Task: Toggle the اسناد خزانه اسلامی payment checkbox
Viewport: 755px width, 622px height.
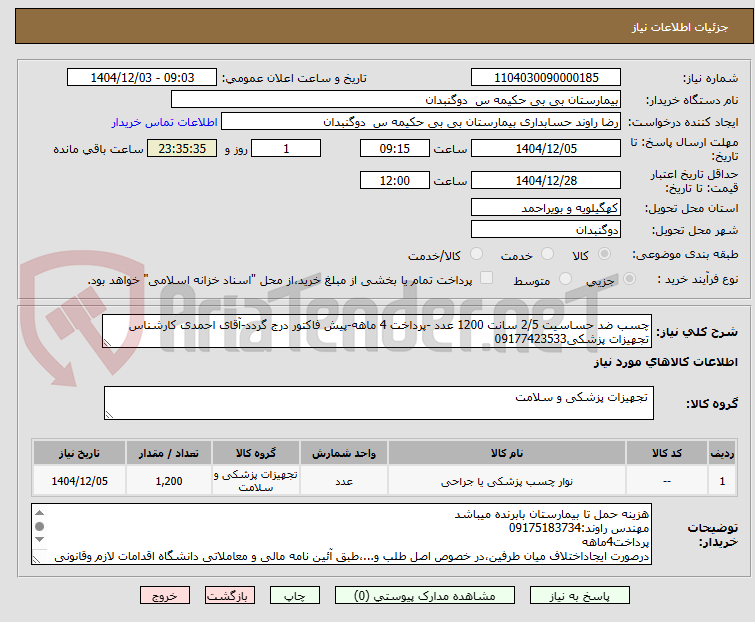Action: coord(486,278)
